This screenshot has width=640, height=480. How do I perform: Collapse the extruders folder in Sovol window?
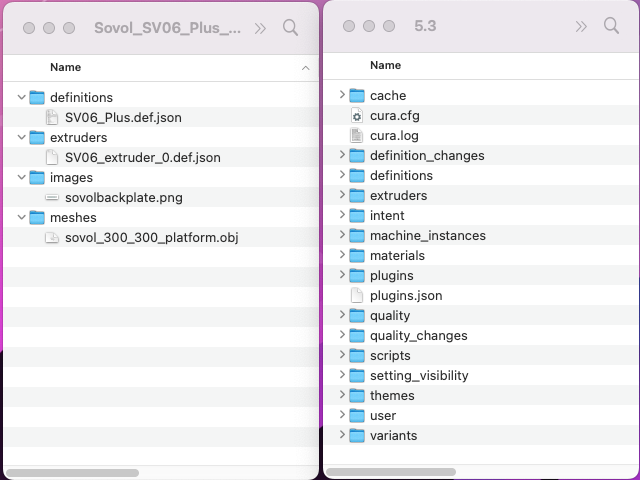(22, 138)
